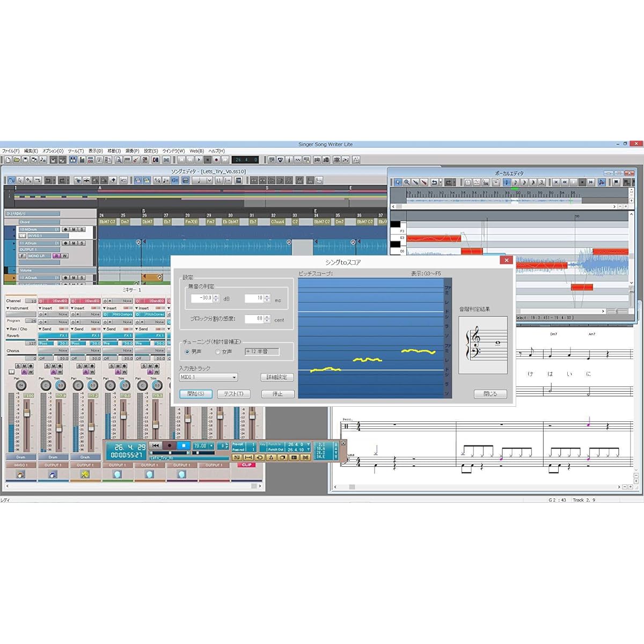Click the mixer horizontal scrollbar

(133, 486)
